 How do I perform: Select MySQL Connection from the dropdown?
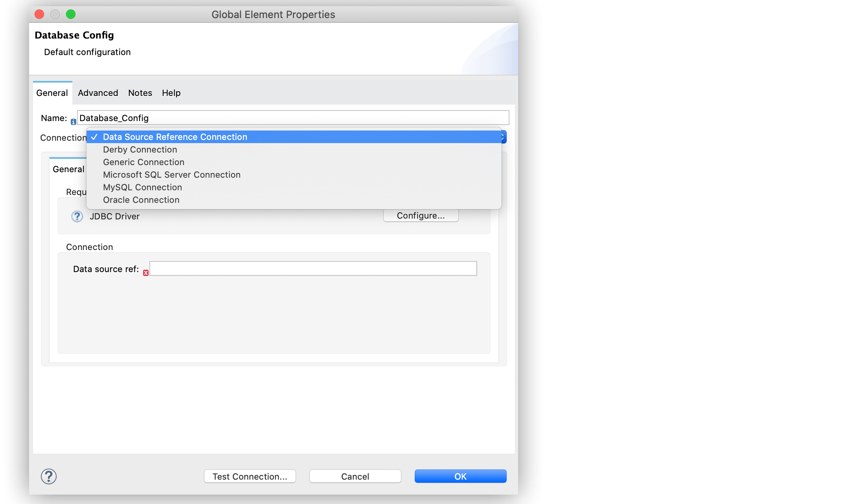(x=142, y=187)
